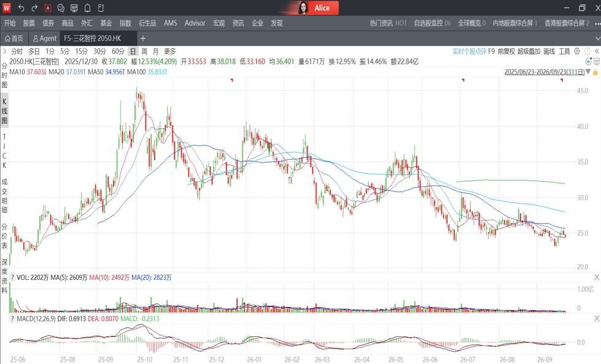Click the undo arrow icon

coord(21,7)
